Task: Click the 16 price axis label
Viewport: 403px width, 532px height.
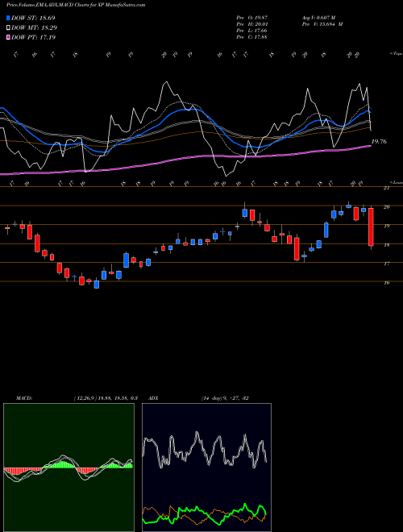Action: [386, 283]
